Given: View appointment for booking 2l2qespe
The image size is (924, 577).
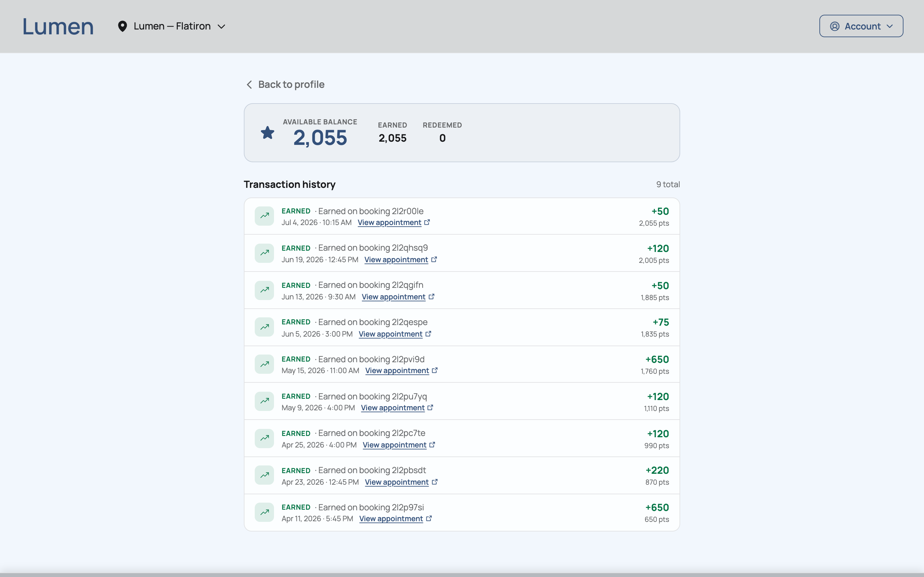Looking at the screenshot, I should click(390, 334).
